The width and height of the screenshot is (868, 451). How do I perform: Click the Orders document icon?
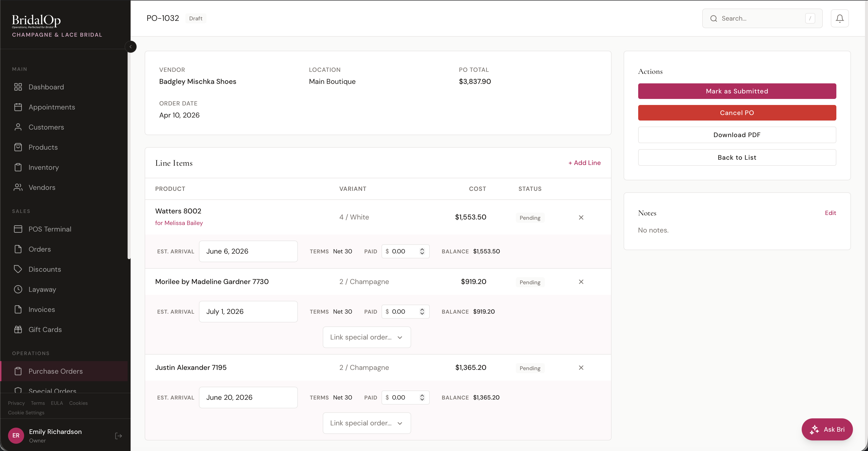[18, 249]
